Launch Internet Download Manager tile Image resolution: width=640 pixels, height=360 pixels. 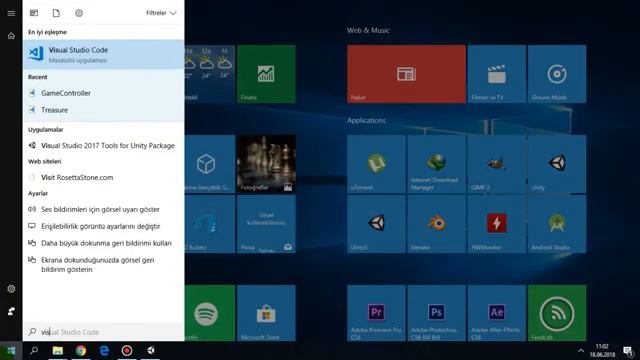click(x=436, y=164)
